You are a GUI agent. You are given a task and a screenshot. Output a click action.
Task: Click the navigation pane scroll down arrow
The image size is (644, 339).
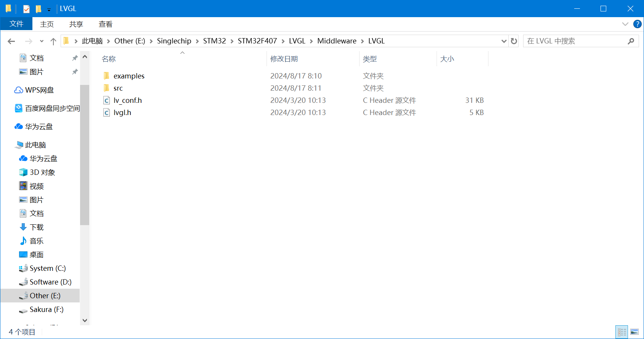pos(85,320)
